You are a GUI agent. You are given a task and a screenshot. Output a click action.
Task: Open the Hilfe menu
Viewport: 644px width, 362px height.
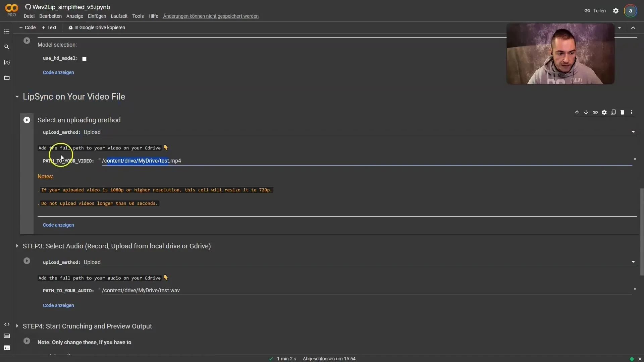[153, 16]
